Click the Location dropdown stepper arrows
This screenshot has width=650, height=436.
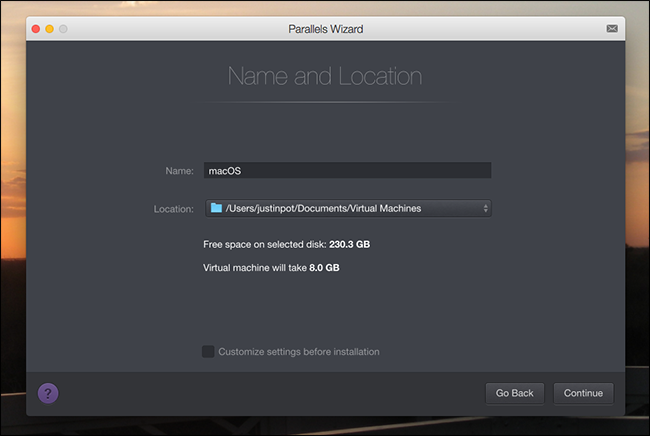pos(485,208)
